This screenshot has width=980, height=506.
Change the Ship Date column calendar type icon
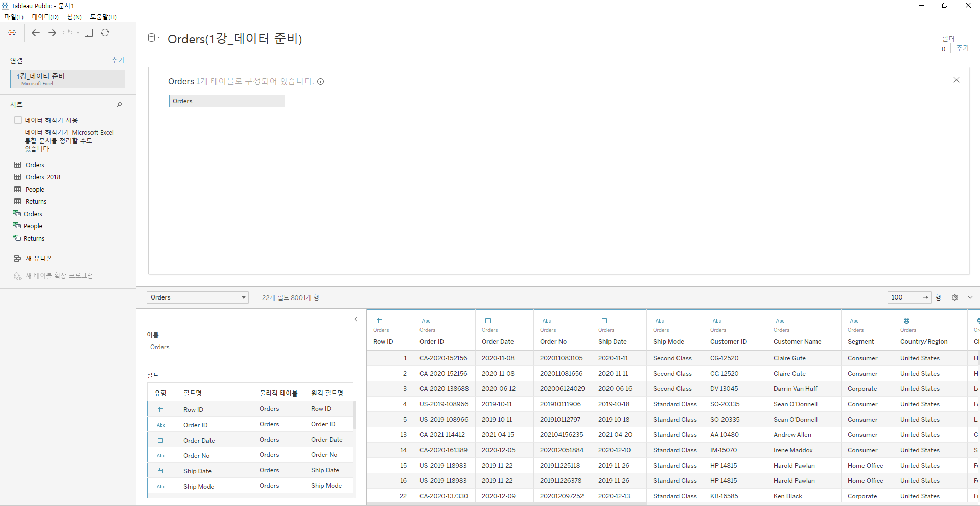604,321
